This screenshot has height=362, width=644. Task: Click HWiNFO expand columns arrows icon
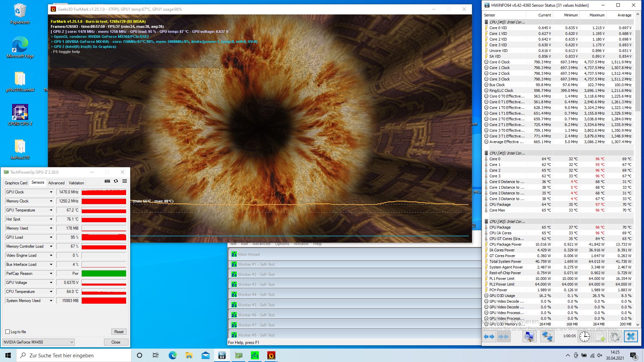point(489,337)
